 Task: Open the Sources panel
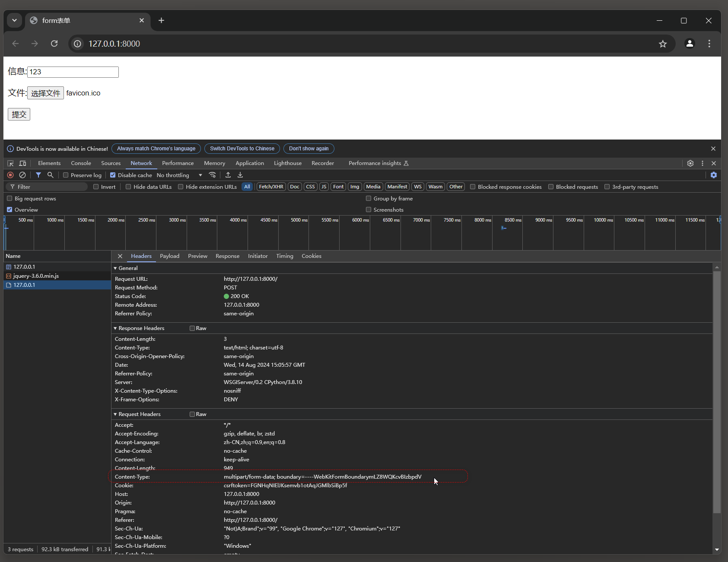(x=111, y=163)
